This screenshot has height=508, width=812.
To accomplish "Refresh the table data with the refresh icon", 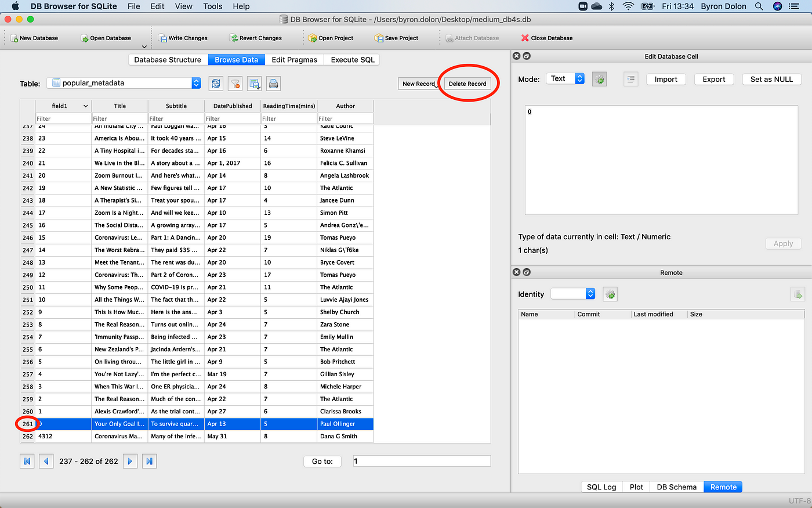I will [x=216, y=84].
